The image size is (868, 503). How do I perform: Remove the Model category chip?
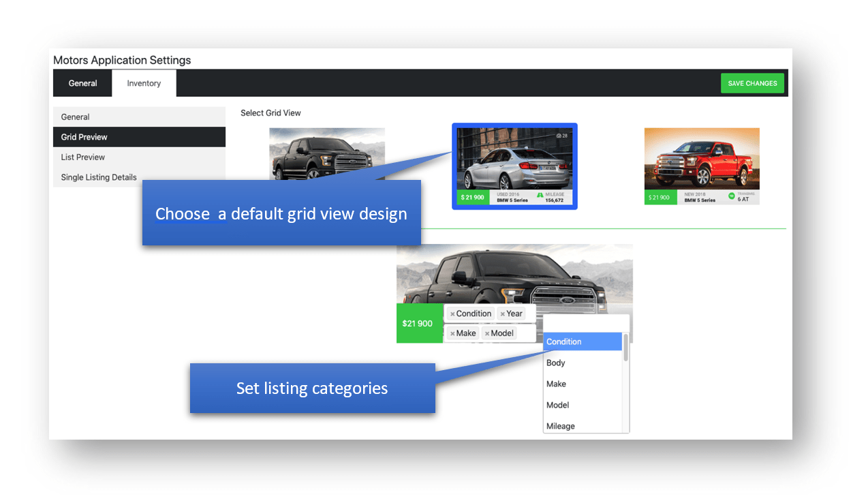pos(489,333)
